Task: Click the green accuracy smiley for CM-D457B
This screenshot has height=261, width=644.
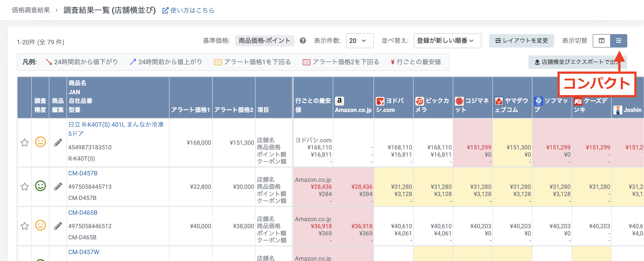Action: click(x=40, y=186)
